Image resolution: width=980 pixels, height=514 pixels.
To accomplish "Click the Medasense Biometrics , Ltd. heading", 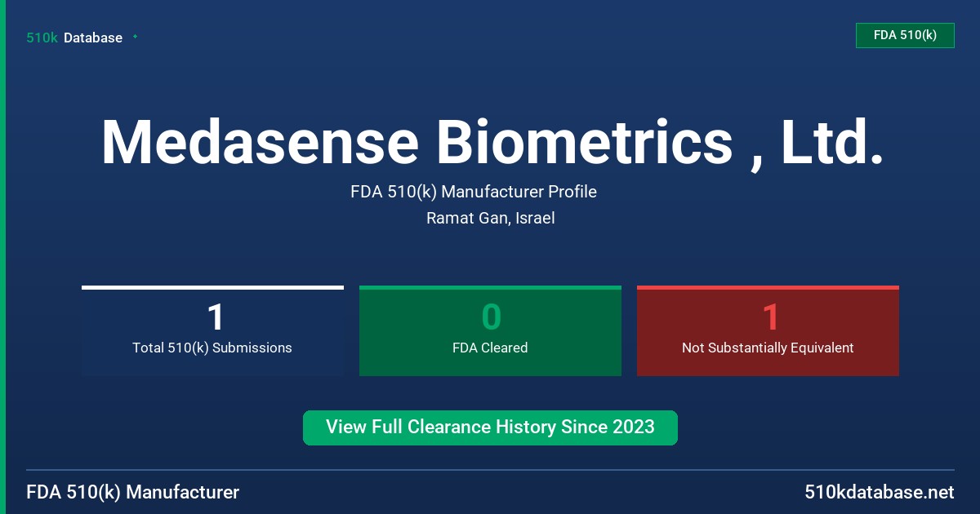I will pos(492,143).
